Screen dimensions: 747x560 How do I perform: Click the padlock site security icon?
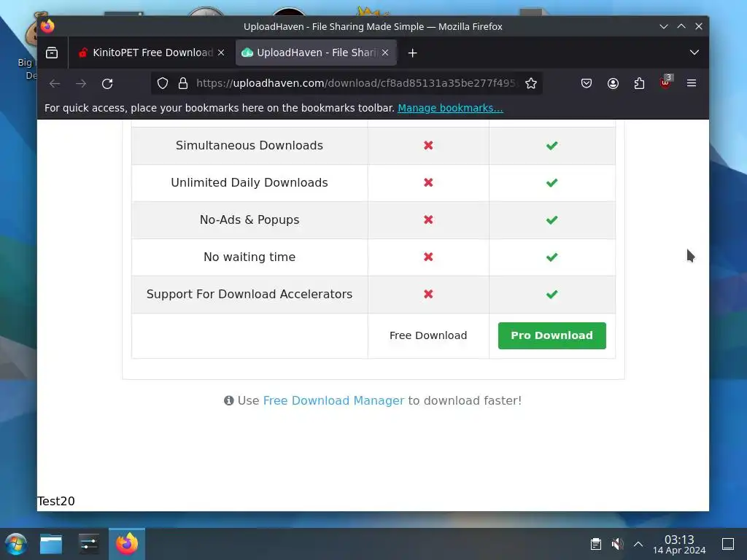[x=183, y=83]
